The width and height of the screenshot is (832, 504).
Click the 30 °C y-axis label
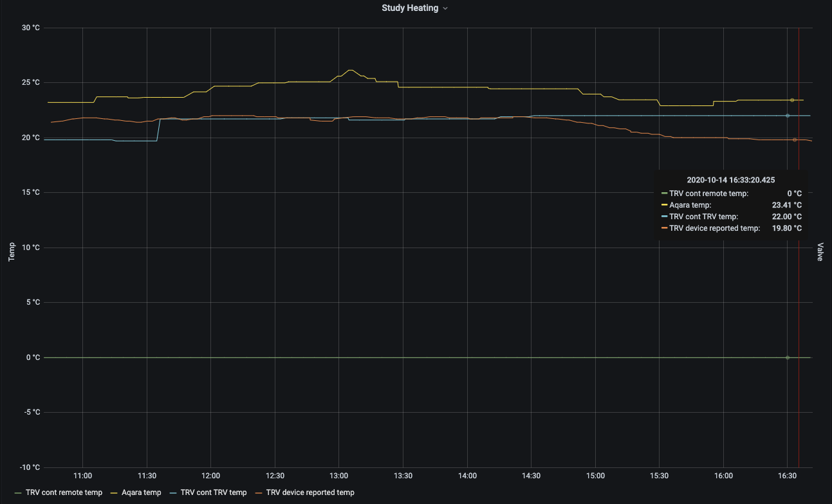(x=30, y=28)
